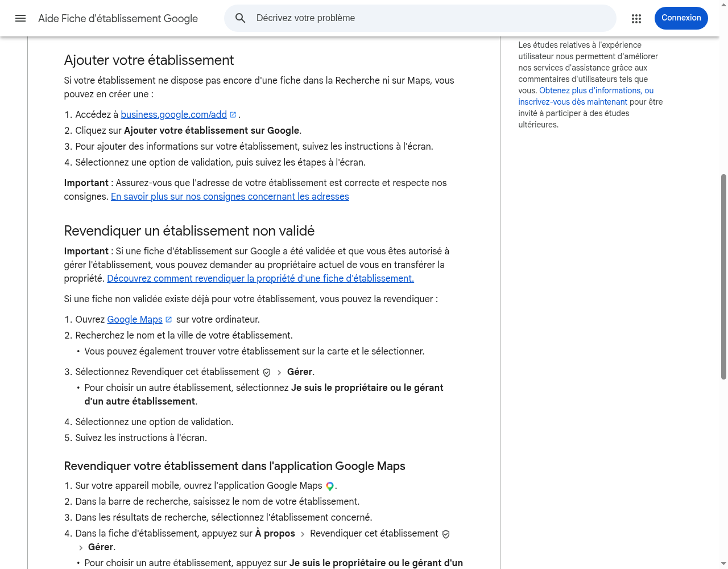Click the Pour ajouter des informations step
This screenshot has width=728, height=569.
tap(254, 147)
